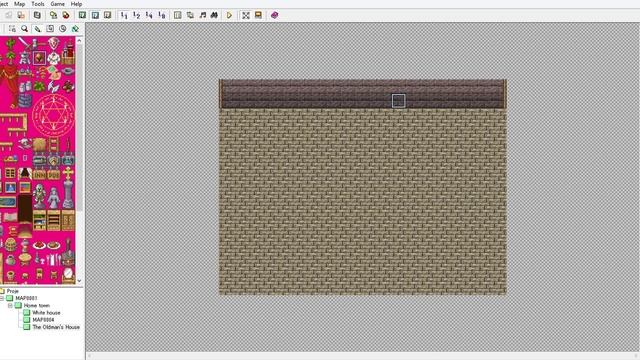Click the show title screen icon
This screenshot has width=640, height=360.
(258, 15)
